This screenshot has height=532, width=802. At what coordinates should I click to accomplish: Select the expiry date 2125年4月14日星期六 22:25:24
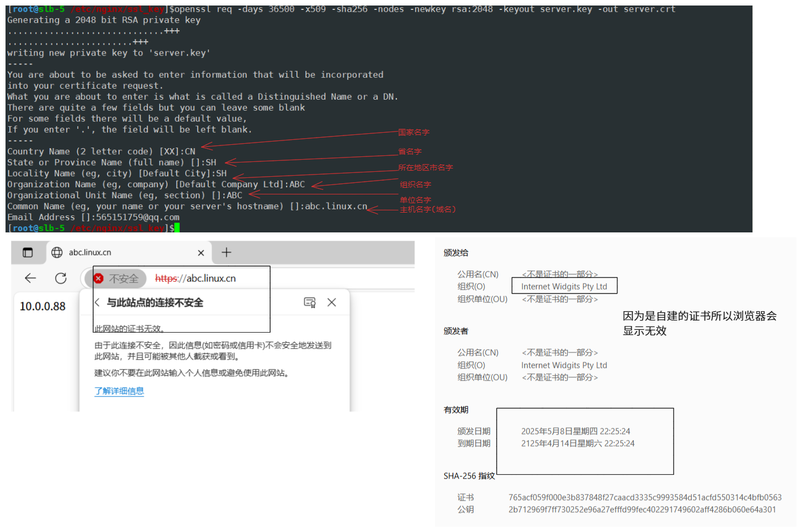click(x=578, y=443)
